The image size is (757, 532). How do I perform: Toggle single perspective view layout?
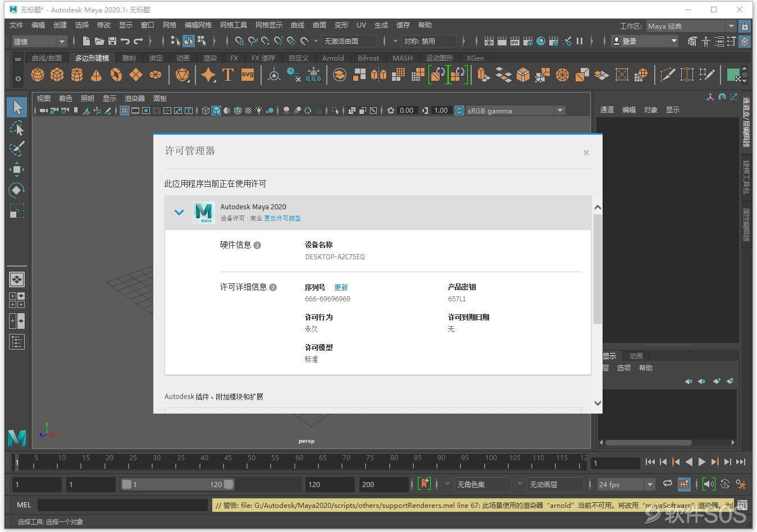(17, 279)
